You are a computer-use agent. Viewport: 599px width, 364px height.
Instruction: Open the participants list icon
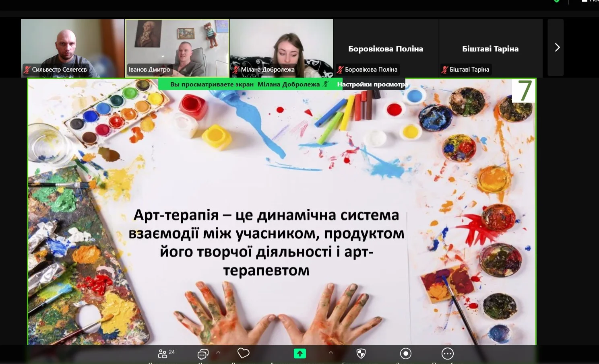pos(163,354)
